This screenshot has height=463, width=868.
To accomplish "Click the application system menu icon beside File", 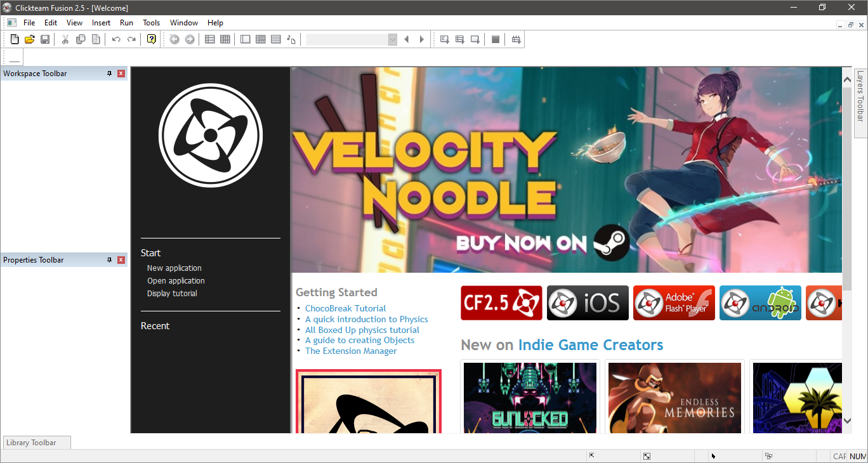I will coord(11,23).
